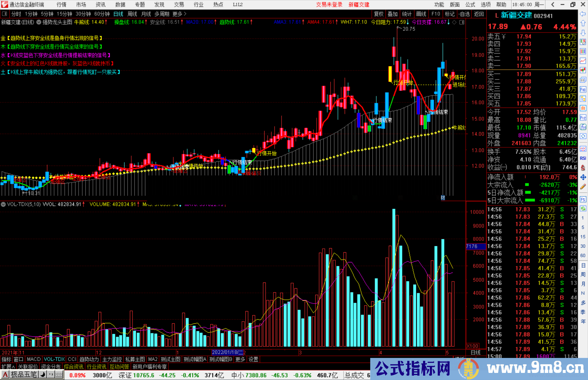This screenshot has width=588, height=380.
Task: Open the candlestick K-line chart icon
Action: coord(583,70)
